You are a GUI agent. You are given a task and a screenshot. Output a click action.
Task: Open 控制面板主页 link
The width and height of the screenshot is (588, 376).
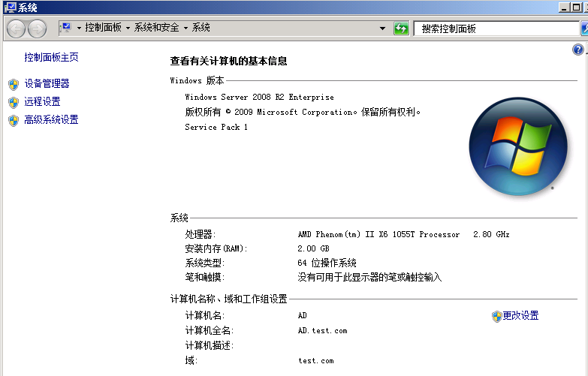pos(51,57)
